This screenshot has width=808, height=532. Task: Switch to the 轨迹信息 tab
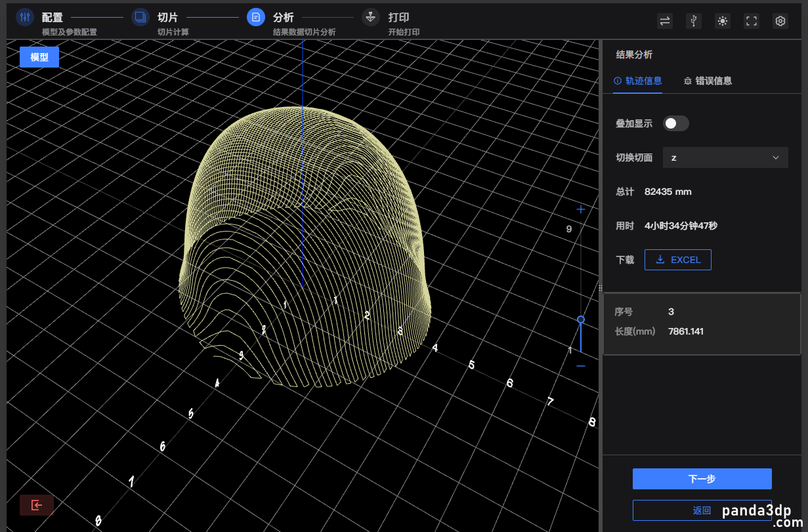click(x=637, y=81)
